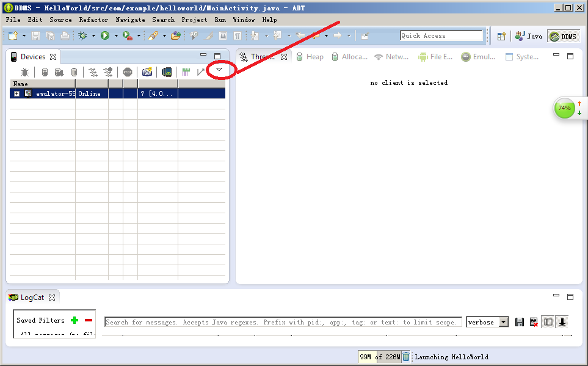Open the Back navigation history dropdown
588x366 pixels.
coord(326,36)
